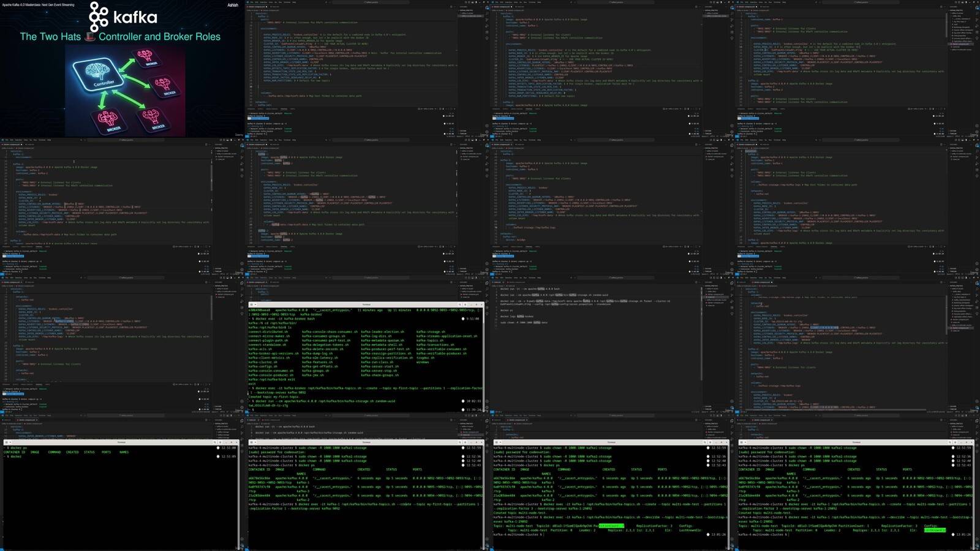
Task: Click 'kafka-consumer-groups.sh' in the terminal listing
Action: coord(323,336)
